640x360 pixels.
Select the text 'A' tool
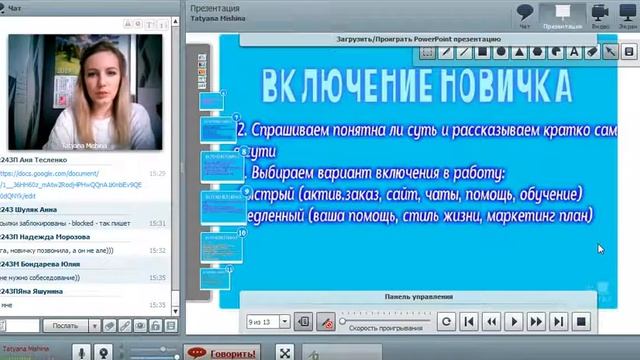574,52
